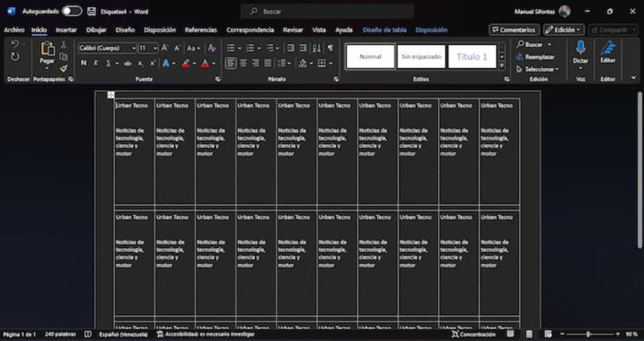The width and height of the screenshot is (644, 341).
Task: Justify the paragraph text
Action: 268,63
